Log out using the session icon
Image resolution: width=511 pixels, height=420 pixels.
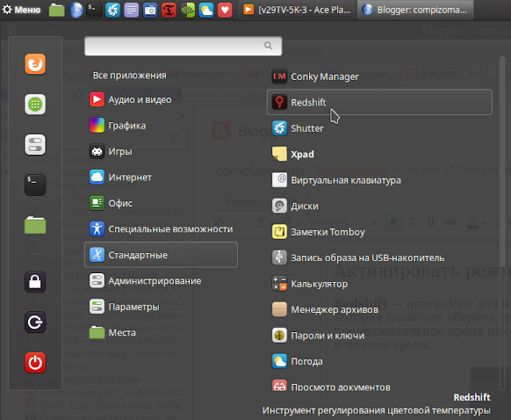pos(35,323)
